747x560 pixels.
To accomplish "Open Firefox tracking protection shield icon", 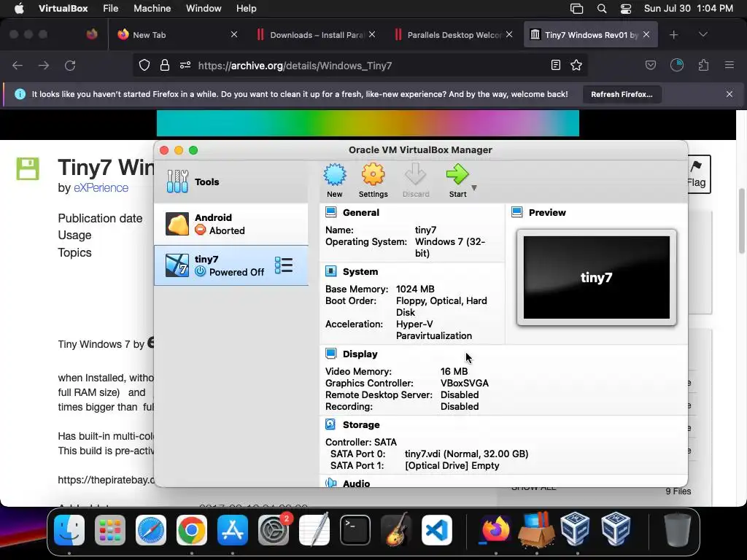I will [144, 65].
